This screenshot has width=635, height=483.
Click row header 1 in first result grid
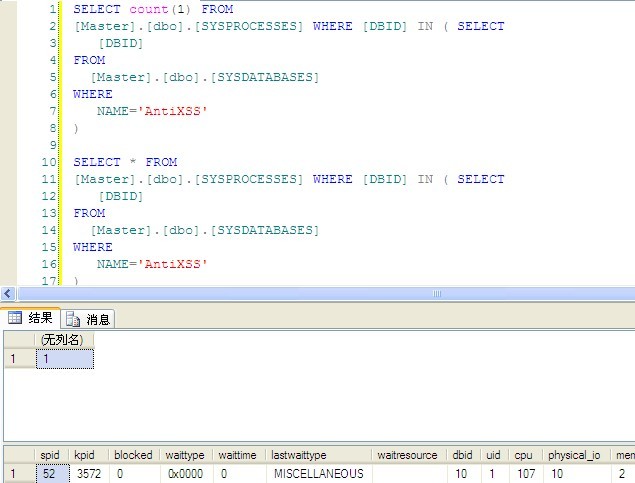tap(19, 359)
